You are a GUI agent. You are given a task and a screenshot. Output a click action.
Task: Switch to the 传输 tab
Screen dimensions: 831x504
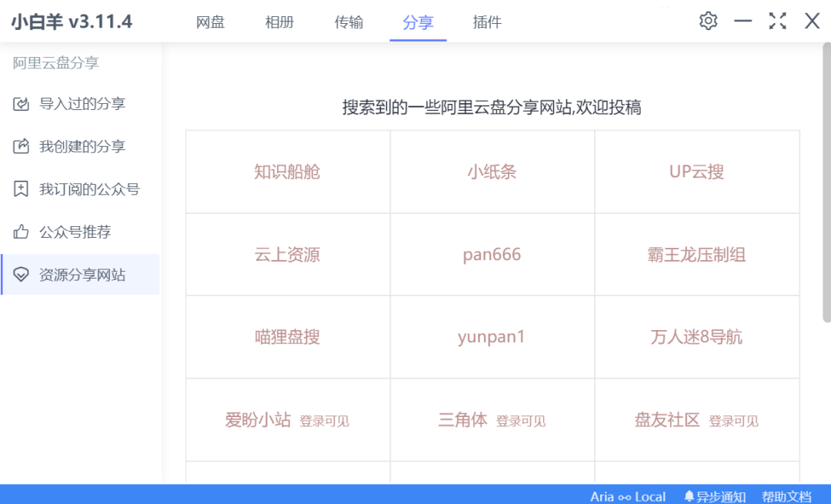coord(349,22)
